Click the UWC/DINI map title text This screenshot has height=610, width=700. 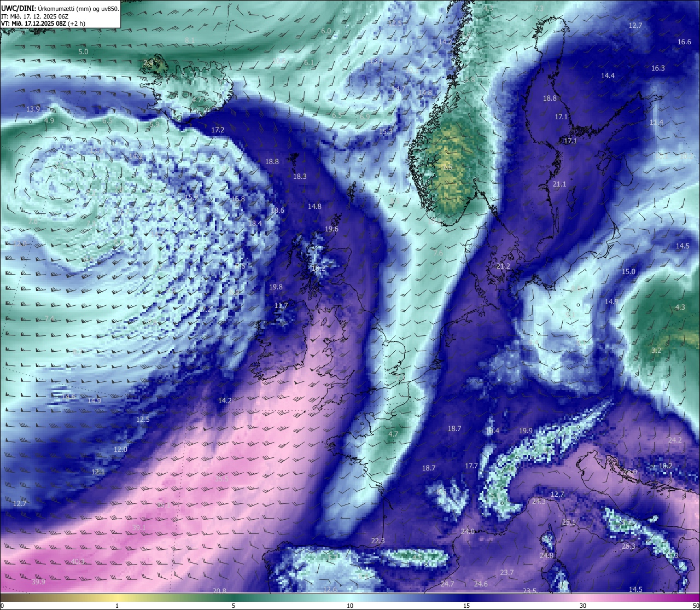[60, 8]
